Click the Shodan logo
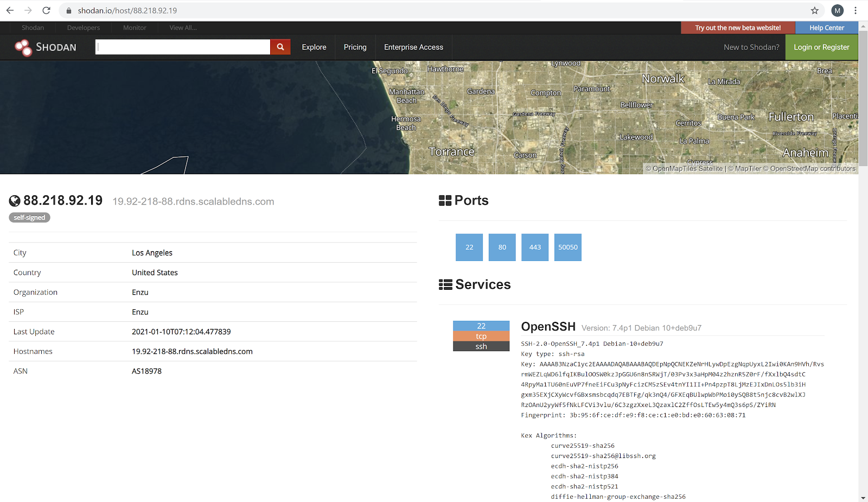Image resolution: width=868 pixels, height=502 pixels. point(46,47)
